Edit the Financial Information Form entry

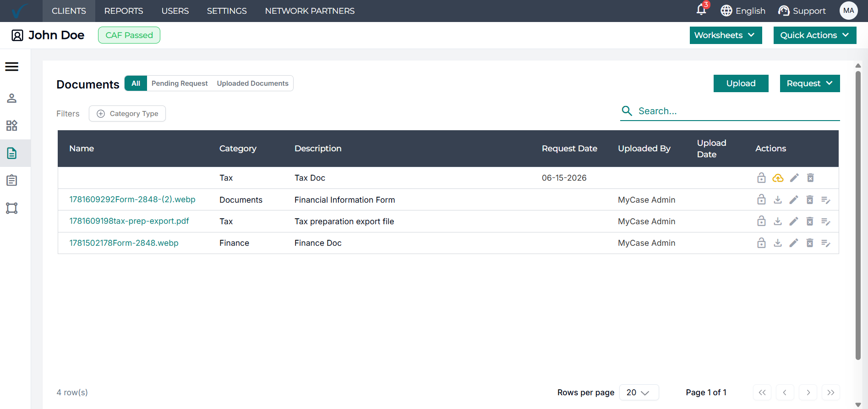click(794, 200)
